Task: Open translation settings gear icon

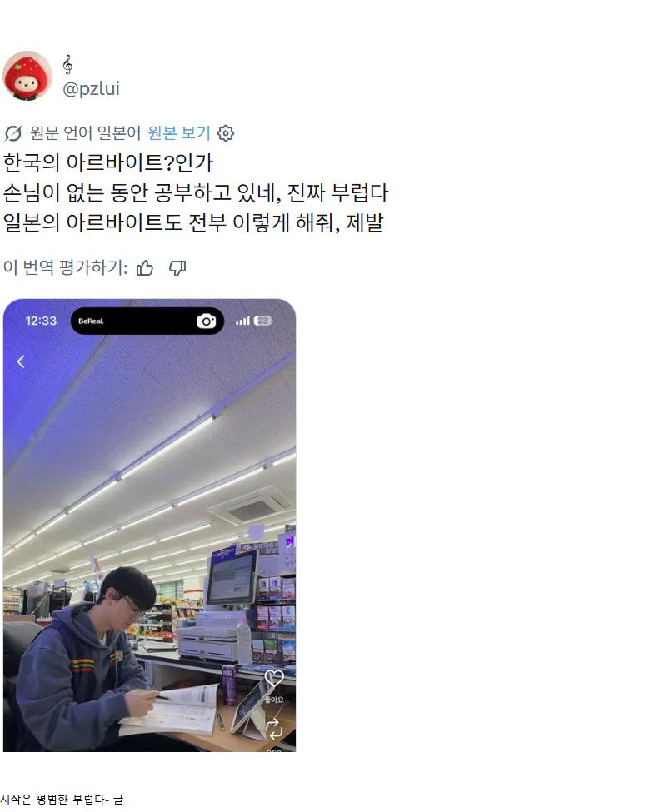Action: (226, 133)
